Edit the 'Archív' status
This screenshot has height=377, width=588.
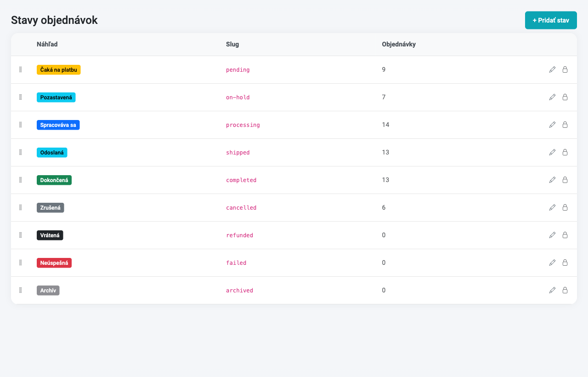(x=552, y=290)
